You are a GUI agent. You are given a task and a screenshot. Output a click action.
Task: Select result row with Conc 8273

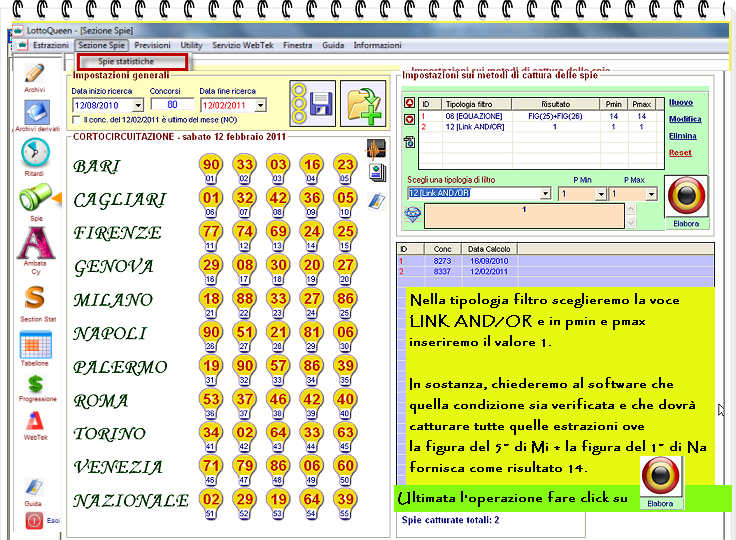555,261
